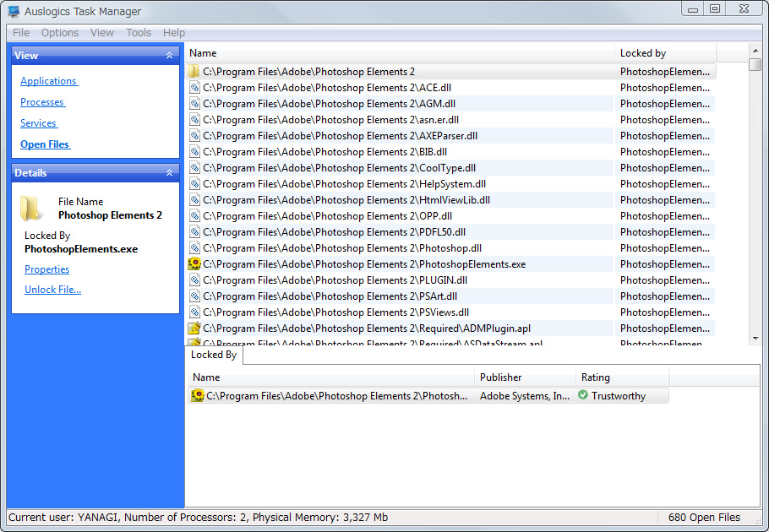769x532 pixels.
Task: Click the file icon beside AXEParser.dll
Action: pyautogui.click(x=194, y=136)
